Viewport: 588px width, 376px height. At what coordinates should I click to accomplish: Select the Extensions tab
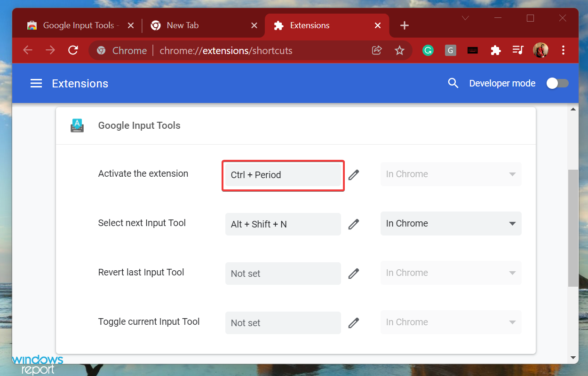click(327, 25)
